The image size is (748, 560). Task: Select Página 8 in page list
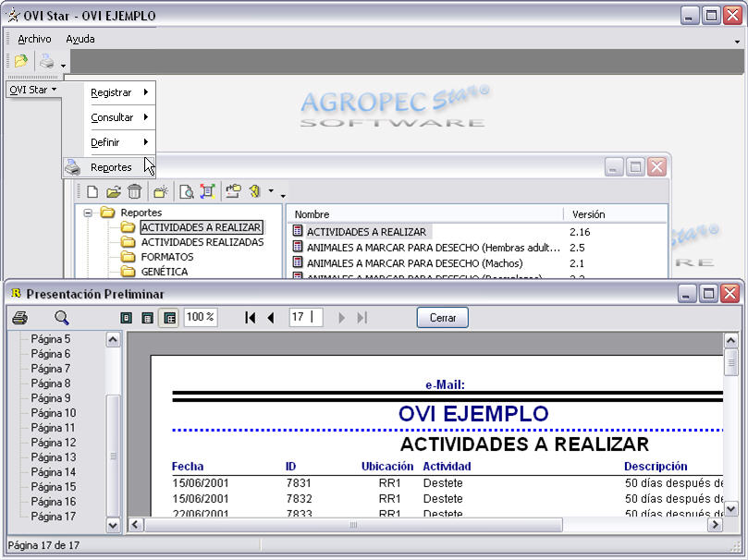click(51, 383)
